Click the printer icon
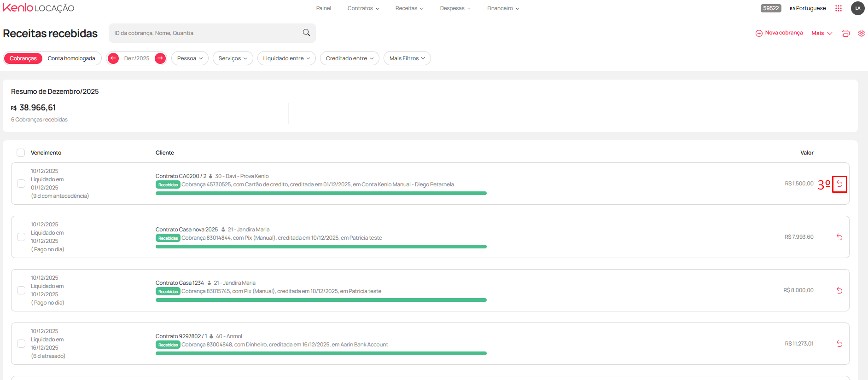The height and width of the screenshot is (380, 868). [x=845, y=33]
